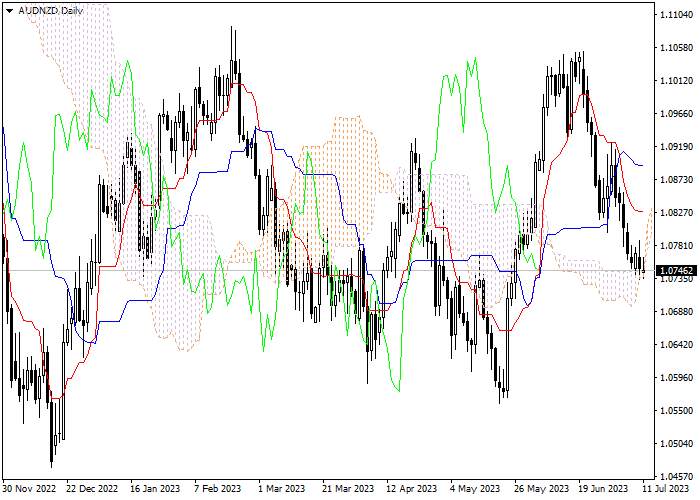This screenshot has width=700, height=500.
Task: Select the AUDNZD Daily chart title
Action: coord(50,11)
